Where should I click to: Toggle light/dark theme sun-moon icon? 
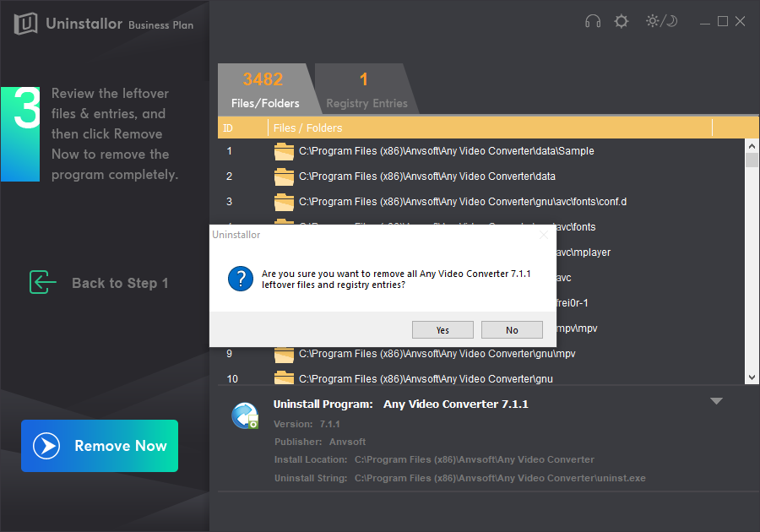(x=661, y=21)
